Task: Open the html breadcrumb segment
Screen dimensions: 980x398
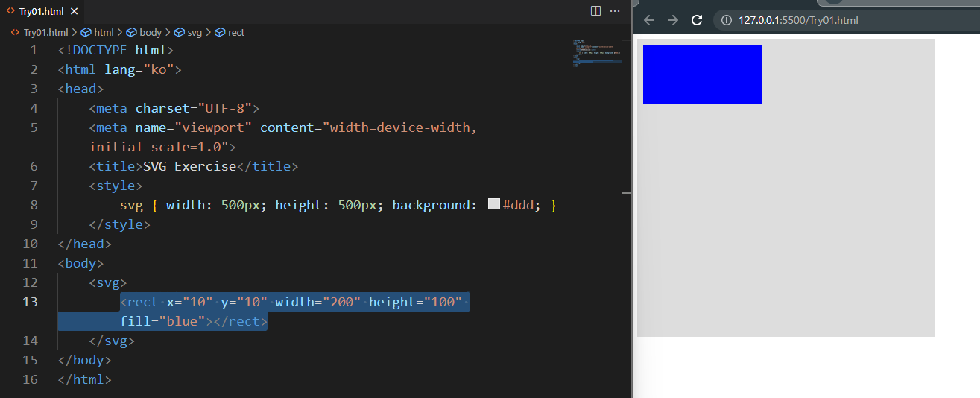Action: pyautogui.click(x=98, y=33)
